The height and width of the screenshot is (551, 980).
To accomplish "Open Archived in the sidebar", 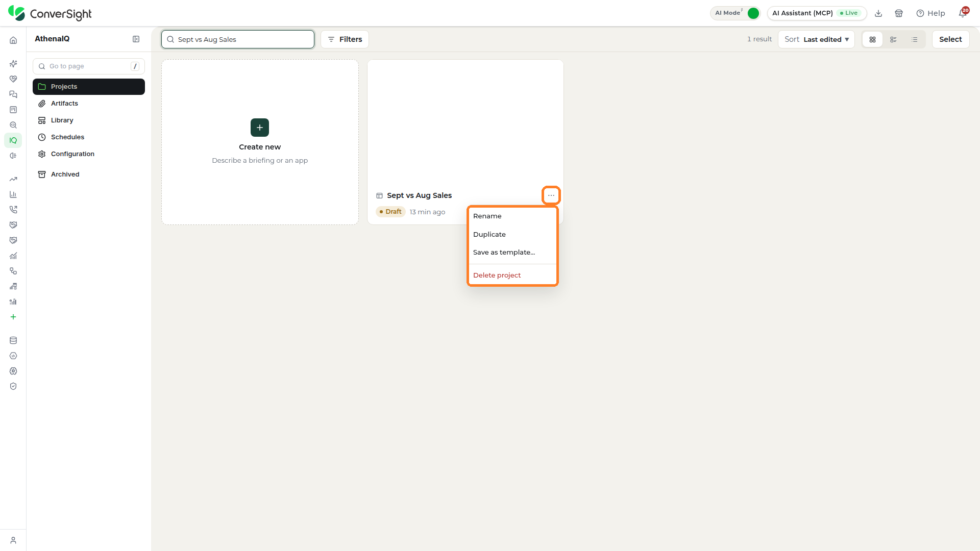I will coord(89,174).
